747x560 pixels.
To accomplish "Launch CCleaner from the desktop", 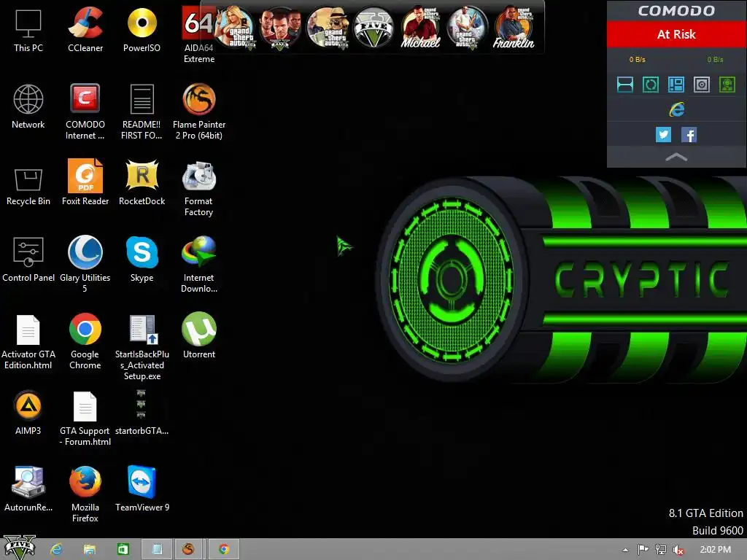I will tap(85, 31).
